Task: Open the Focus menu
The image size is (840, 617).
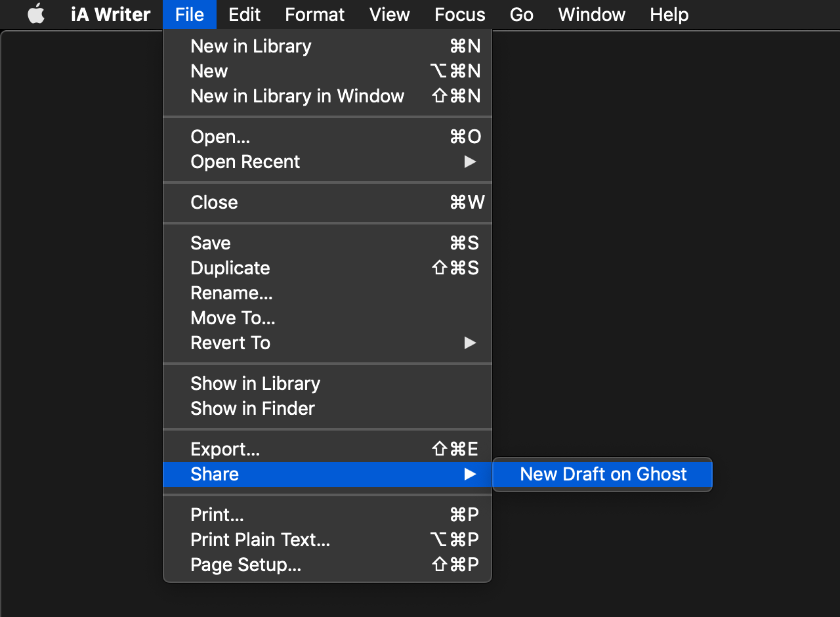Action: [x=459, y=14]
